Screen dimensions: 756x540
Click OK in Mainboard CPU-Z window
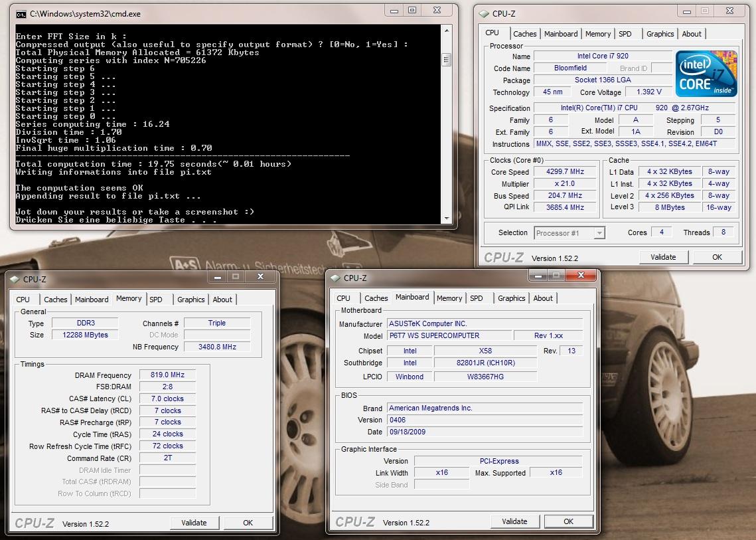(x=568, y=521)
